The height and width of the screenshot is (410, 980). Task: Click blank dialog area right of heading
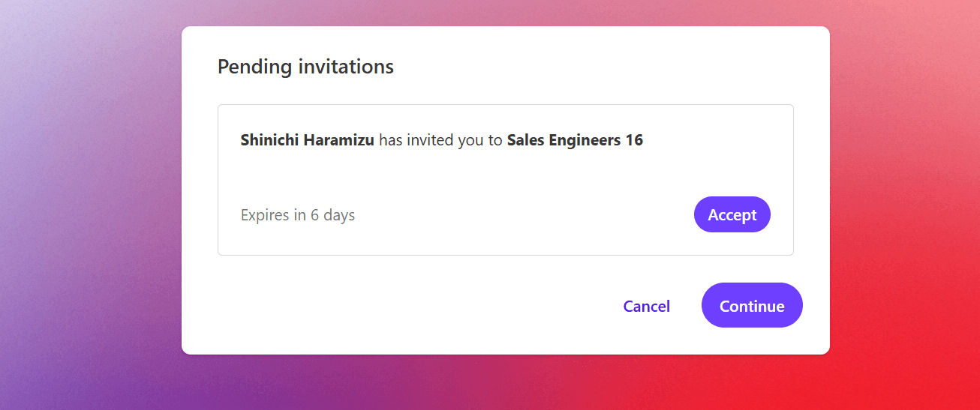600,67
